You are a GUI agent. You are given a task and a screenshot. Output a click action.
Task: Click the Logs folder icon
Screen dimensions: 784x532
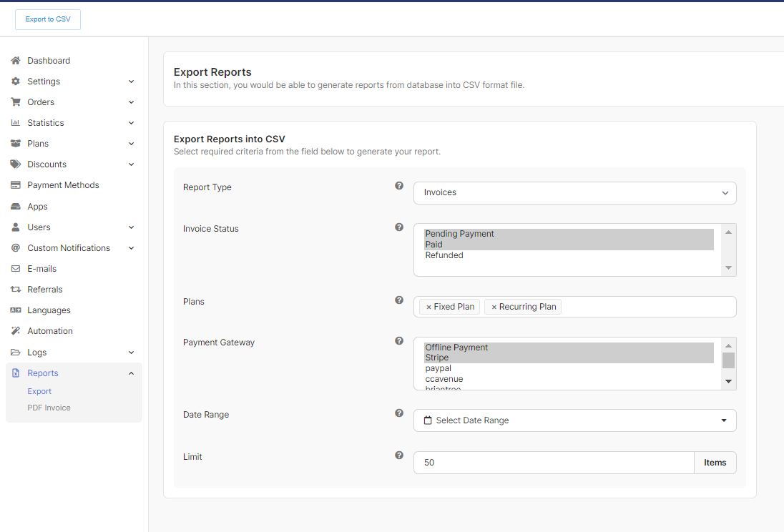click(16, 352)
